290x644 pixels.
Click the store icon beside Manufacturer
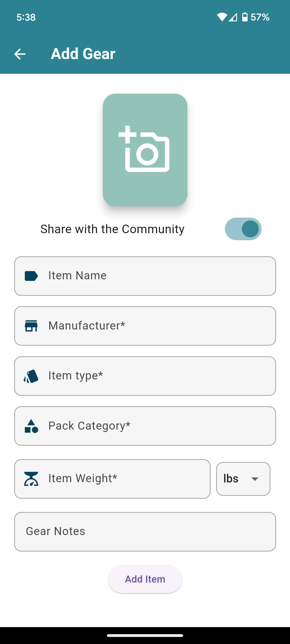[31, 326]
